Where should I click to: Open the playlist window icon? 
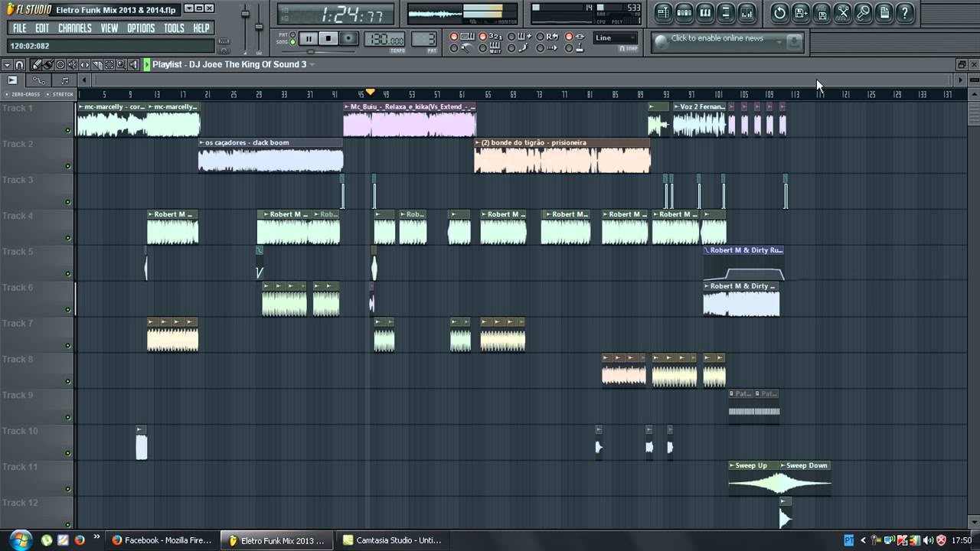coord(663,12)
